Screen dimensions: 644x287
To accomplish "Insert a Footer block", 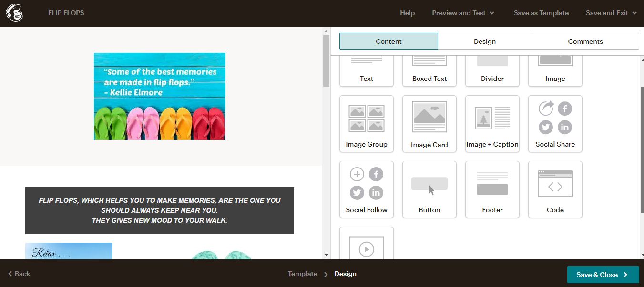I will click(x=492, y=189).
